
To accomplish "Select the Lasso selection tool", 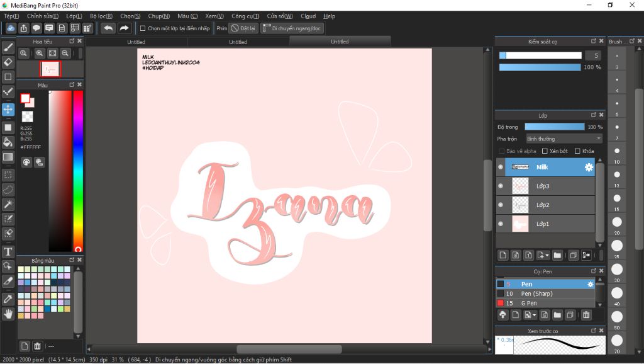I will click(x=8, y=190).
